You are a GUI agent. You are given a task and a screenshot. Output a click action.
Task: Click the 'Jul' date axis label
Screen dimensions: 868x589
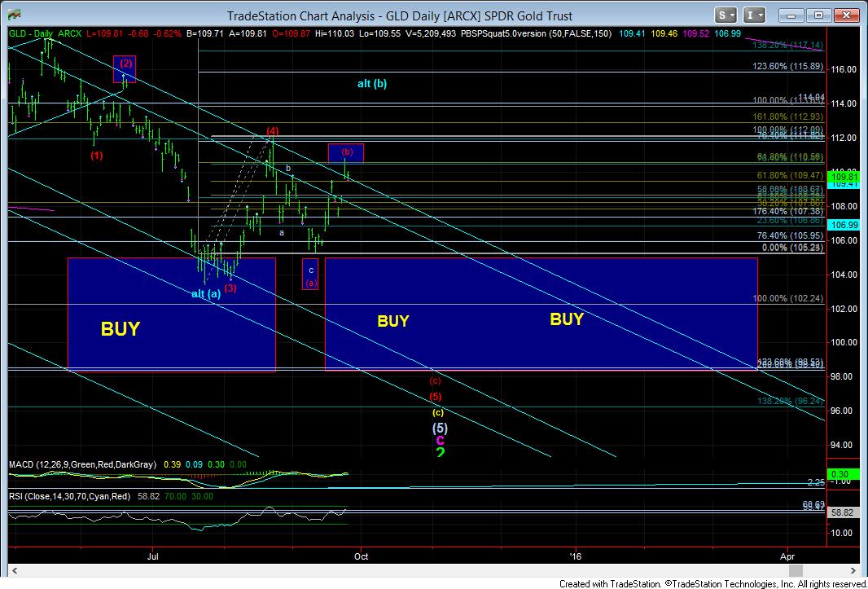pyautogui.click(x=153, y=556)
